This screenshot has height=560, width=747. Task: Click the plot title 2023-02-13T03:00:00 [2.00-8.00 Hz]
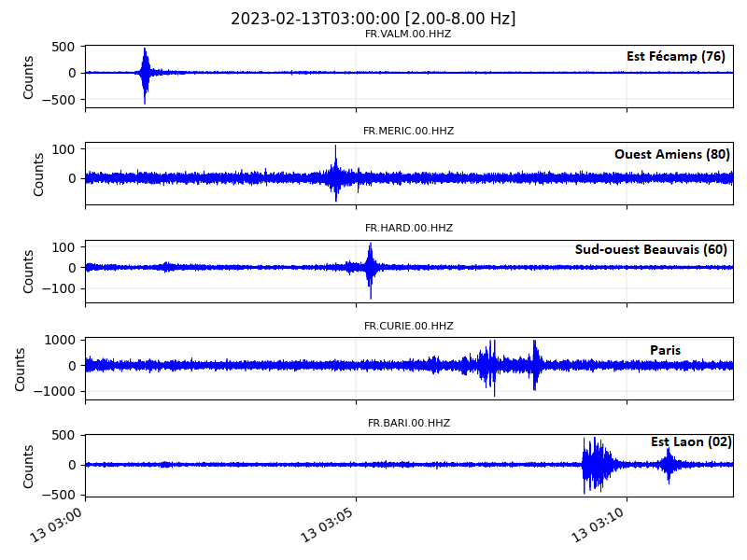[373, 19]
